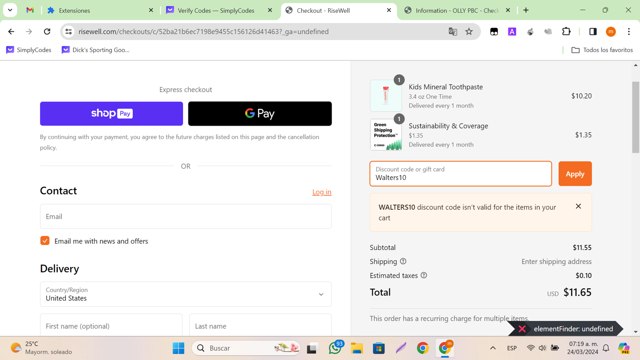
Task: Open the purple A extension icon
Action: pos(512,31)
